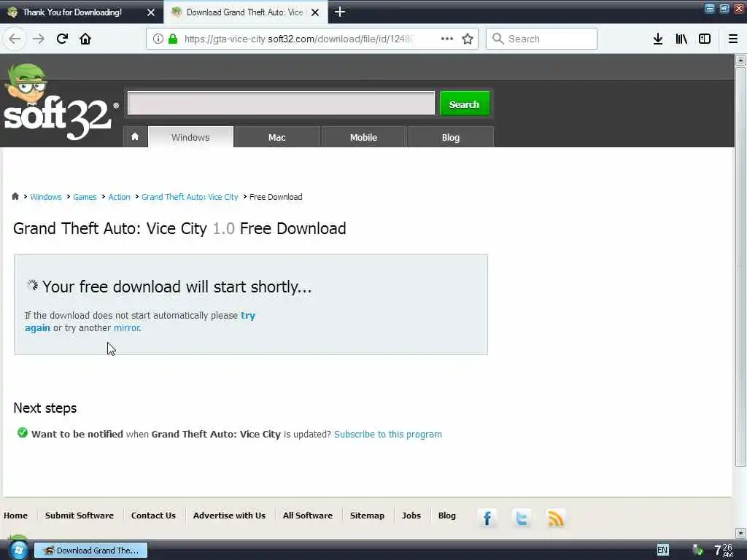The width and height of the screenshot is (747, 560).
Task: Click scrollbar down arrow
Action: [740, 533]
